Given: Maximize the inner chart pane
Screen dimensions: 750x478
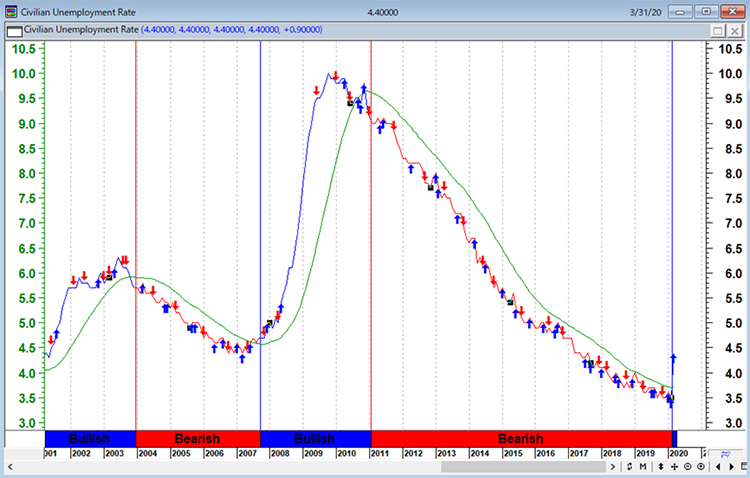Looking at the screenshot, I should 718,31.
